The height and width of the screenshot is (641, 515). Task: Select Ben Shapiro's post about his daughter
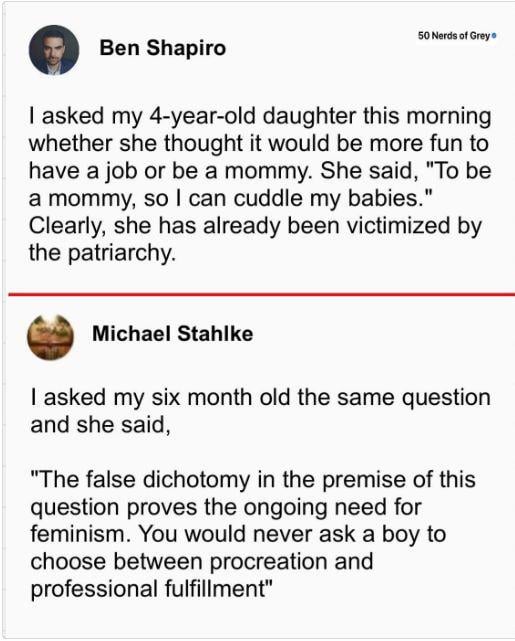pyautogui.click(x=260, y=184)
